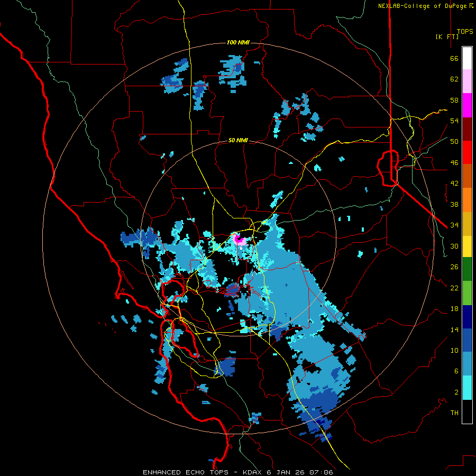Click the legend value '30'
Image resolution: width=476 pixels, height=476 pixels.
[454, 246]
